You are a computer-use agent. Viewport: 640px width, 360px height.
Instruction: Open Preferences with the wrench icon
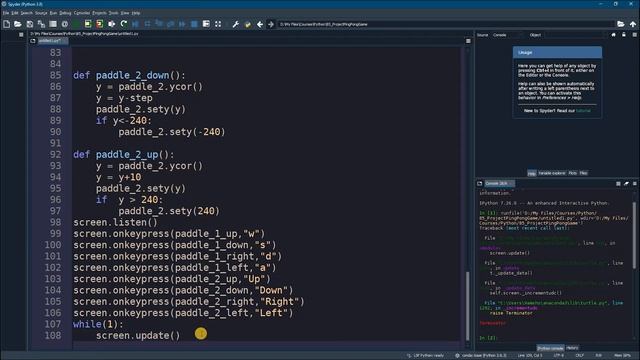click(236, 24)
